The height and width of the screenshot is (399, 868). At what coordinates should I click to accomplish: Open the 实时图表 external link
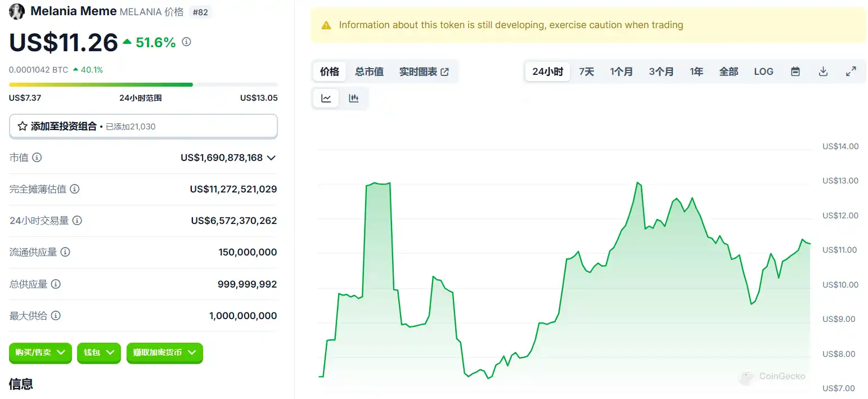point(424,71)
